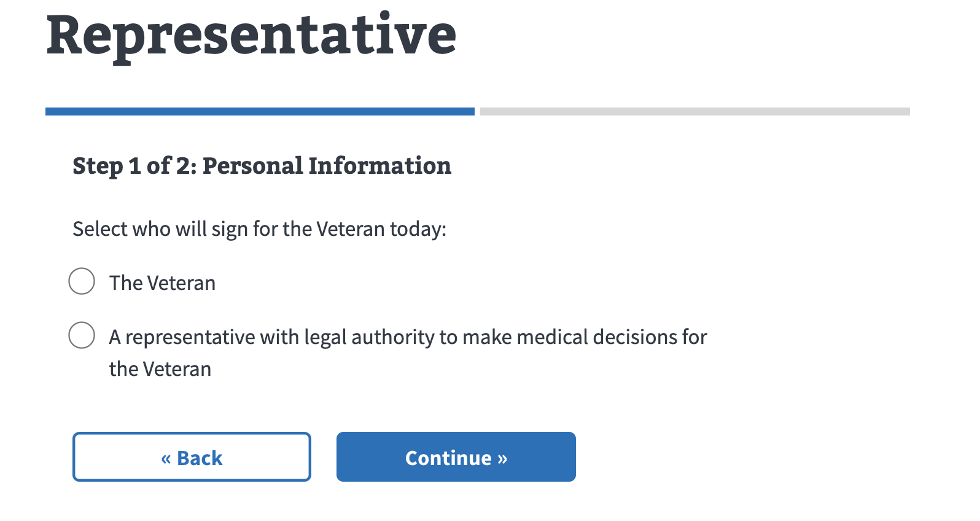Click the gray unfilled progress segment

tap(694, 111)
